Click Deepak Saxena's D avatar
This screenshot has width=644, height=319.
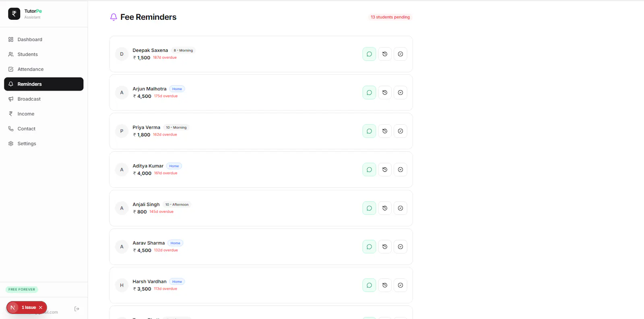pos(122,54)
